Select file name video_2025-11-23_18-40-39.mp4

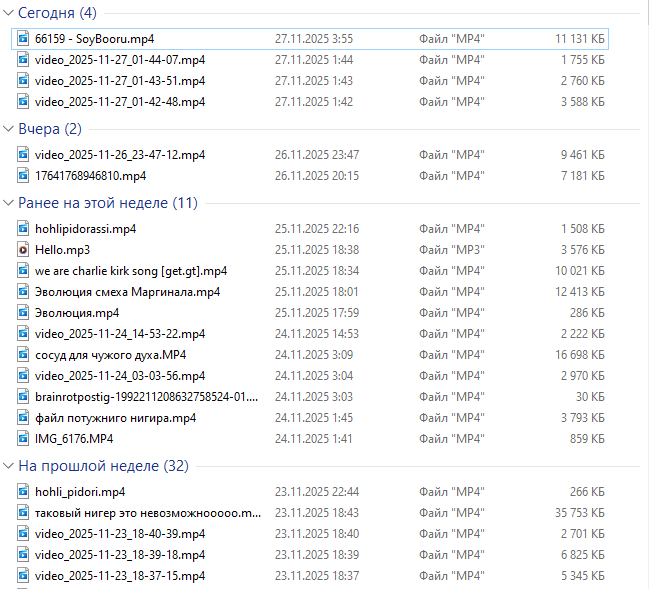120,534
